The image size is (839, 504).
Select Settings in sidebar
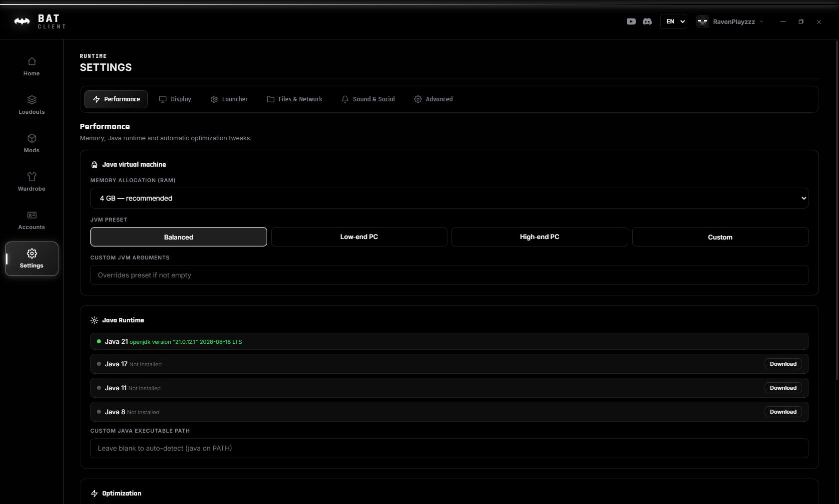[31, 259]
